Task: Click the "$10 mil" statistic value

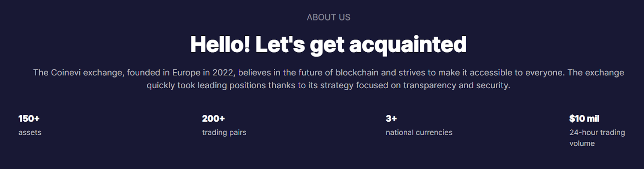Action: (x=584, y=119)
